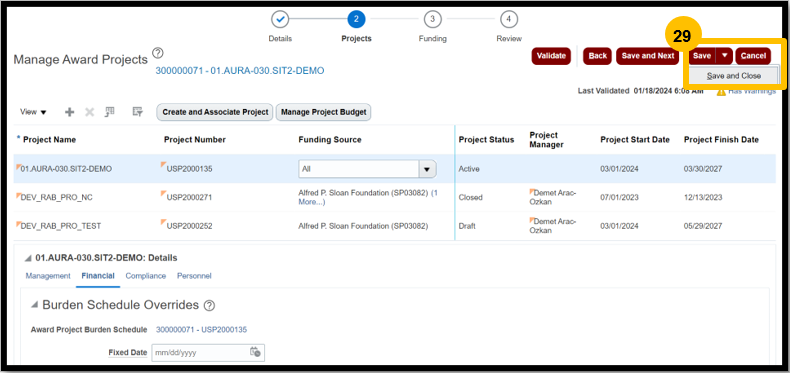The height and width of the screenshot is (373, 790).
Task: Click finish date 05/29/2027
Action: 703,226
